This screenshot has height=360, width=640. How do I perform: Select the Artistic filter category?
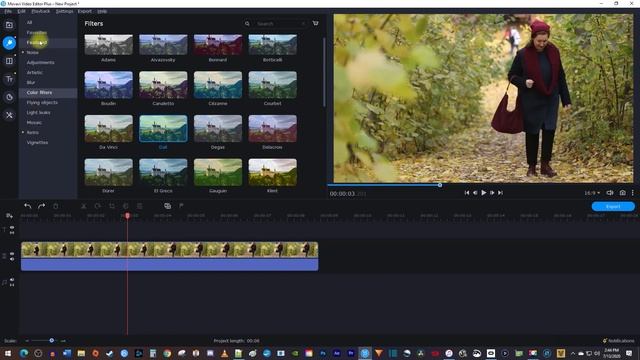(x=35, y=72)
